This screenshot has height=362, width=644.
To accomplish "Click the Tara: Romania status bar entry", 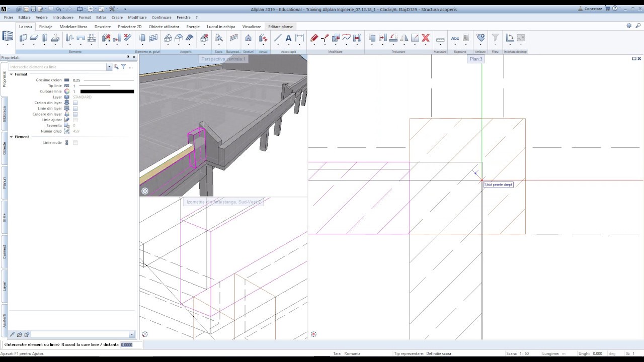I will pos(347,353).
